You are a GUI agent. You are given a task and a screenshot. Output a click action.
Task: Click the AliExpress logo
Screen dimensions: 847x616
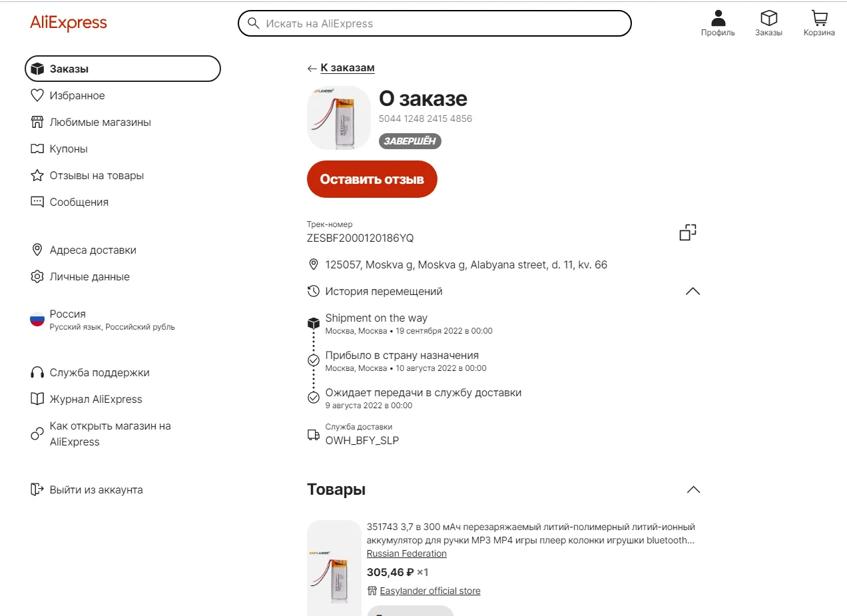(69, 23)
